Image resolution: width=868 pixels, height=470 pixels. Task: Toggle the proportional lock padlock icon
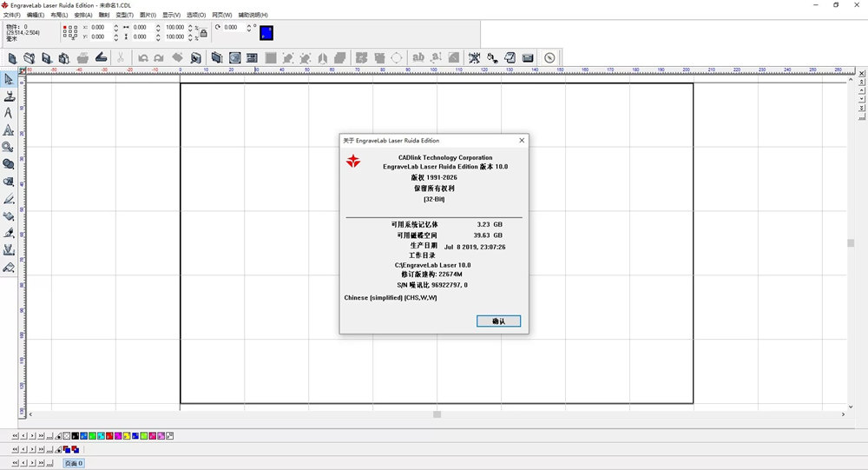[204, 33]
